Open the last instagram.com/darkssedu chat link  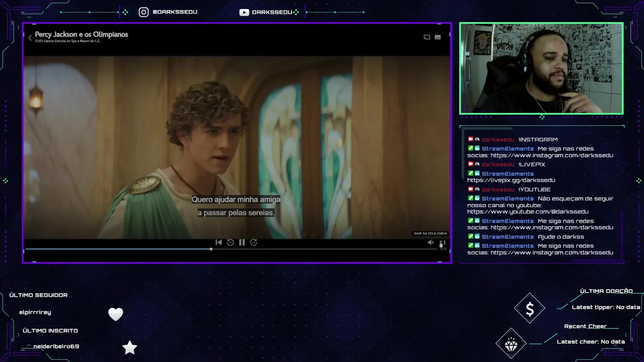[552, 252]
